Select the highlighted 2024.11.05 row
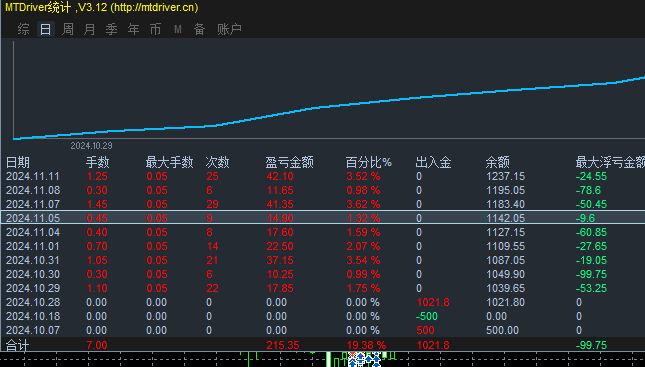The height and width of the screenshot is (367, 645). pos(323,218)
